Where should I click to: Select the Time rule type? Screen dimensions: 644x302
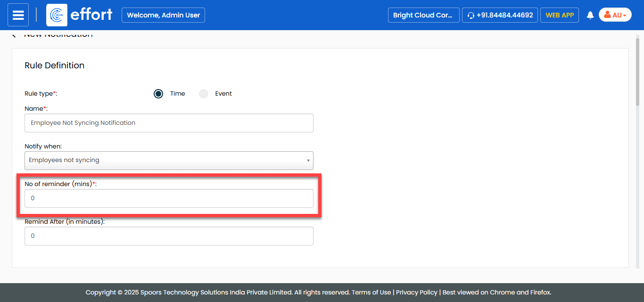click(x=158, y=94)
